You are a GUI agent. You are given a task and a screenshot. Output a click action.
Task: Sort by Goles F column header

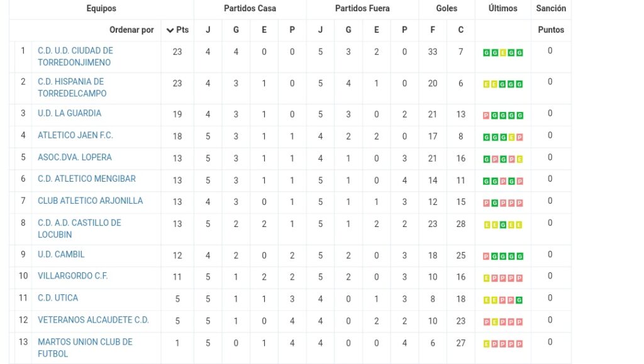(433, 30)
